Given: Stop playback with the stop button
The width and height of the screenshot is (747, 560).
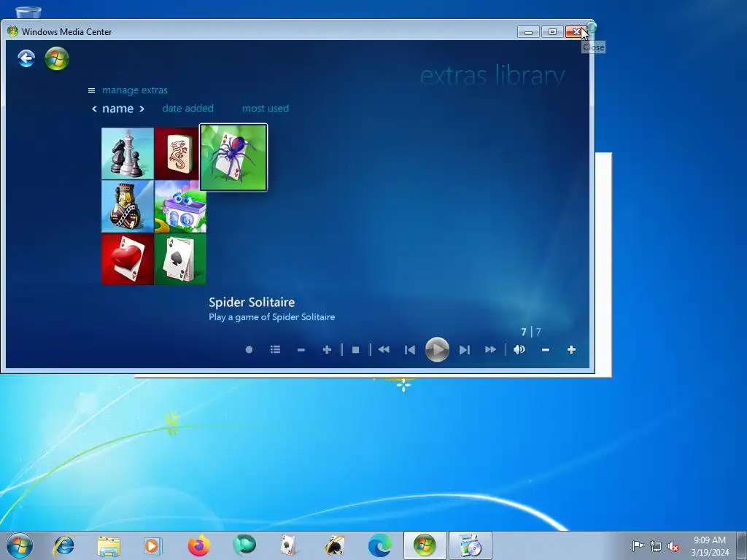Looking at the screenshot, I should 355,349.
